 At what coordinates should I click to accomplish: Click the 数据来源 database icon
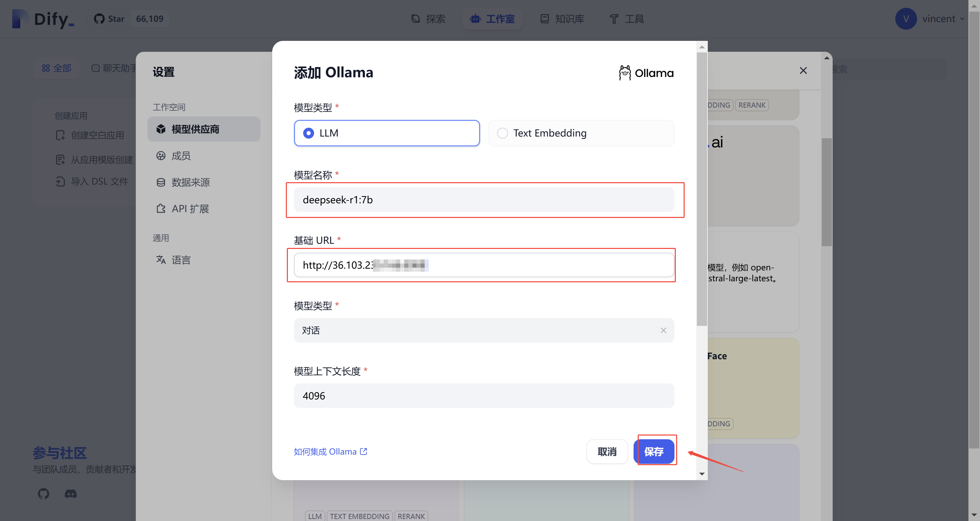click(161, 182)
